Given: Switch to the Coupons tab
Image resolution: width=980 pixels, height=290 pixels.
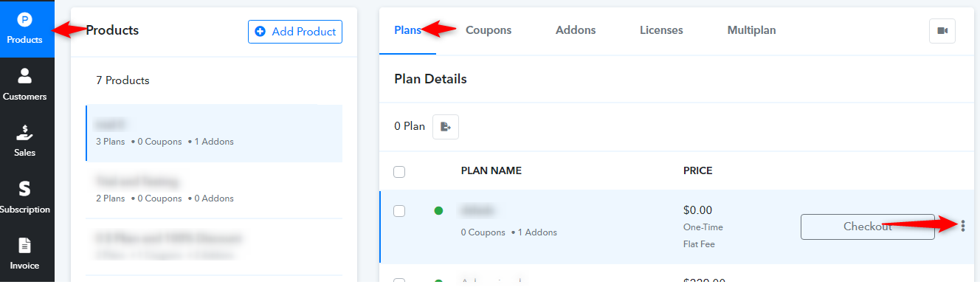Looking at the screenshot, I should point(489,30).
